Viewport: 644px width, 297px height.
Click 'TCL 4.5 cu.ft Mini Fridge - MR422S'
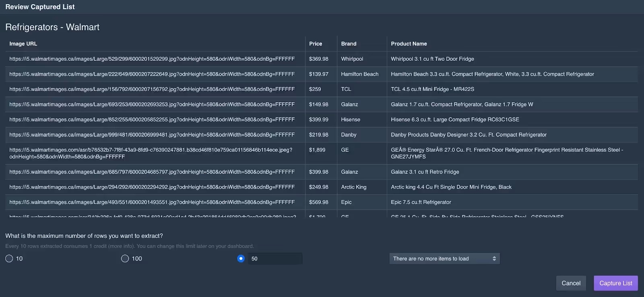(x=432, y=89)
